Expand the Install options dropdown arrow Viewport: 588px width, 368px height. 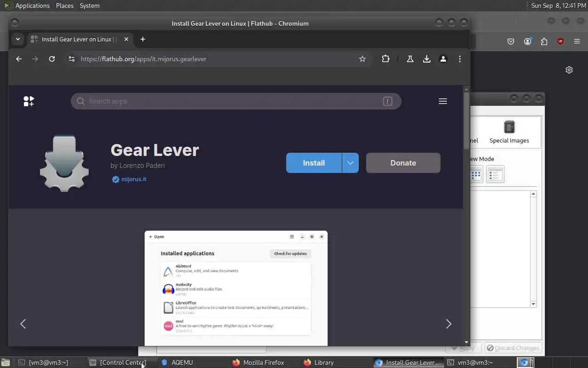tap(351, 163)
